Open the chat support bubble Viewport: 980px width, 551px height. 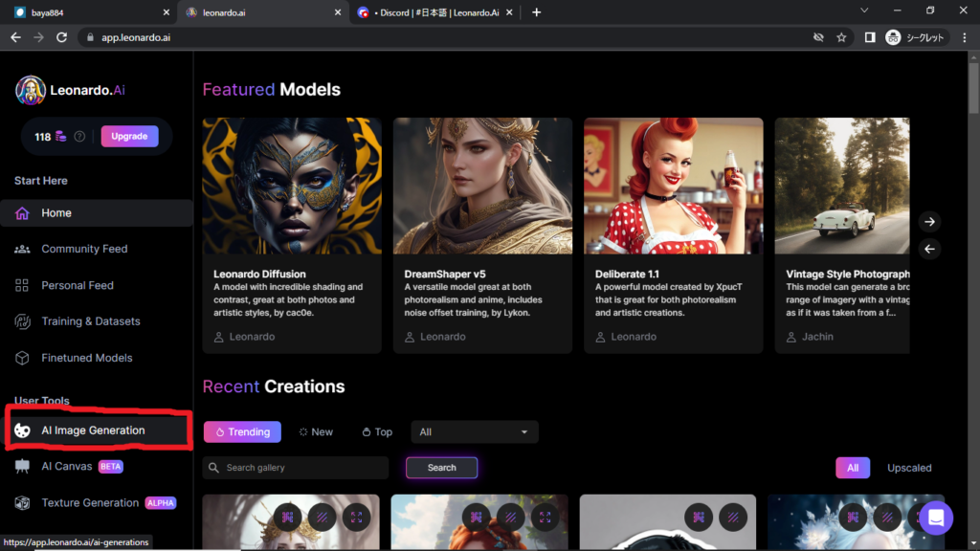(x=935, y=518)
